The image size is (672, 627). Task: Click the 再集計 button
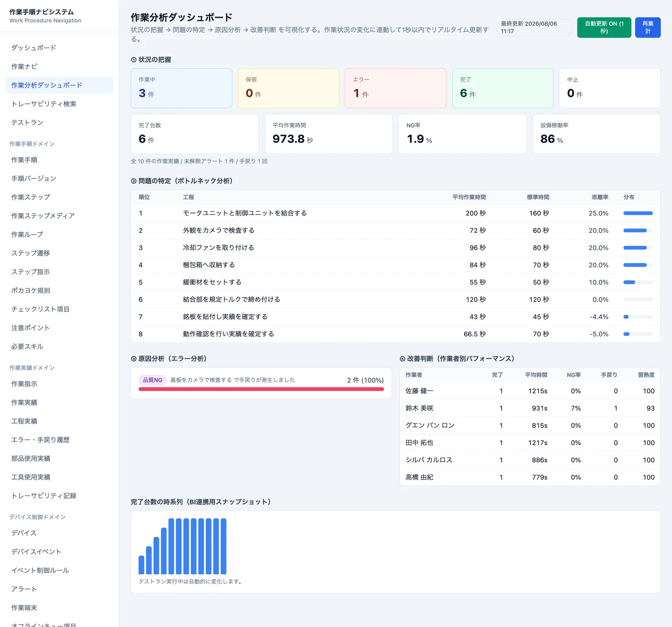tap(648, 27)
